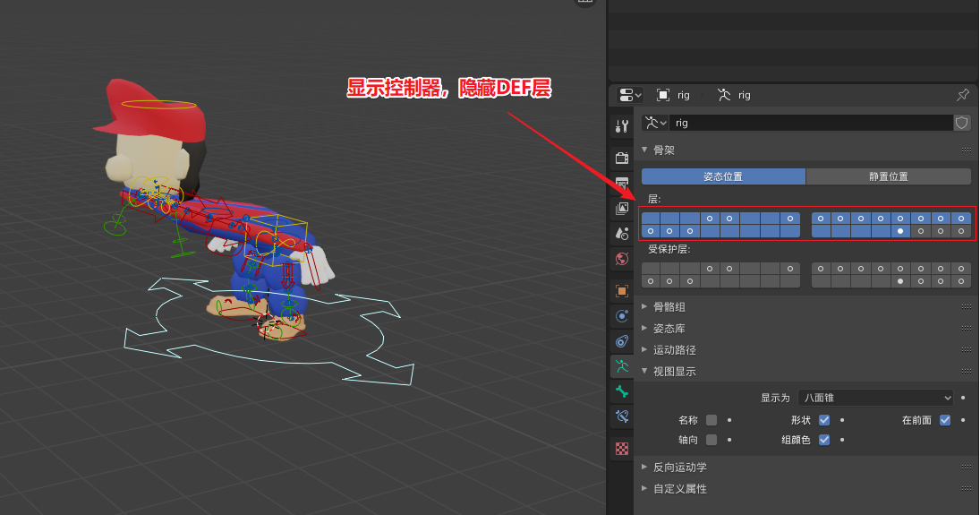Open the Physics properties tab
This screenshot has height=515, width=980.
click(x=622, y=316)
